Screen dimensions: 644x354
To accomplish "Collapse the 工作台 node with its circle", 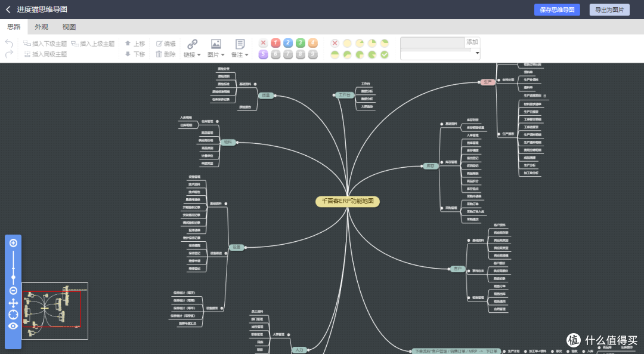I will pyautogui.click(x=335, y=95).
